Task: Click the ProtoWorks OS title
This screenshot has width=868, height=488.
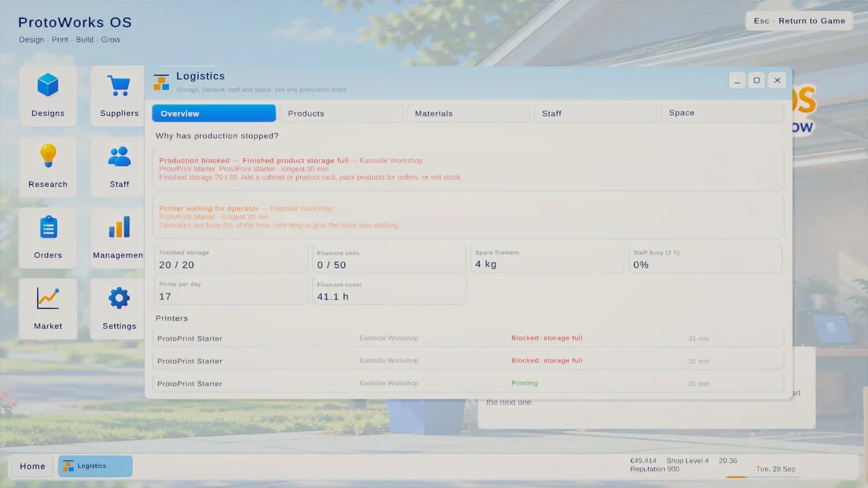Action: tap(75, 22)
